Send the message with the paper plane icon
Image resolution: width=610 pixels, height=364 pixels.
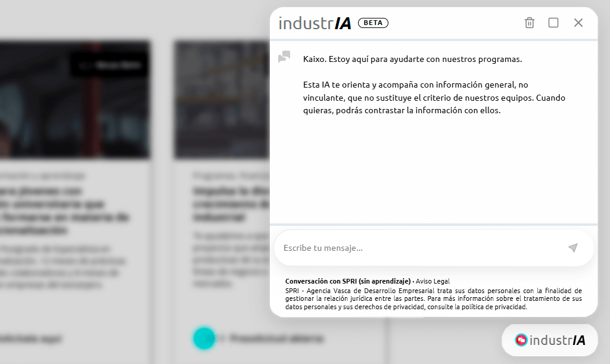[572, 248]
